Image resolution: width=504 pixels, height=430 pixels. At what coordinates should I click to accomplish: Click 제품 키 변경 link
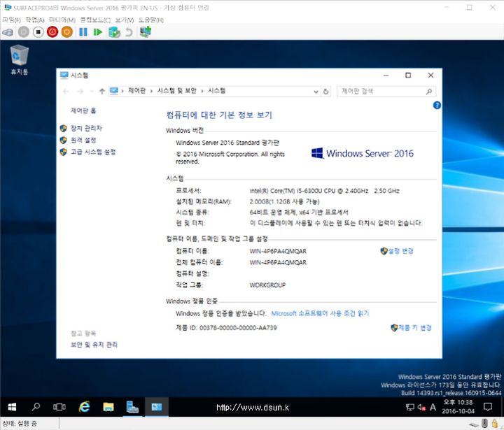pos(414,328)
